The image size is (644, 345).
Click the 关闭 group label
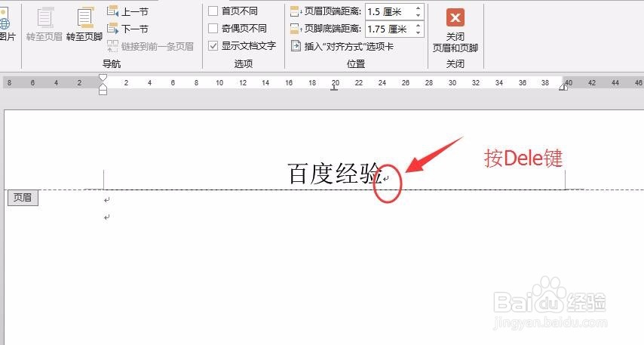click(x=455, y=63)
